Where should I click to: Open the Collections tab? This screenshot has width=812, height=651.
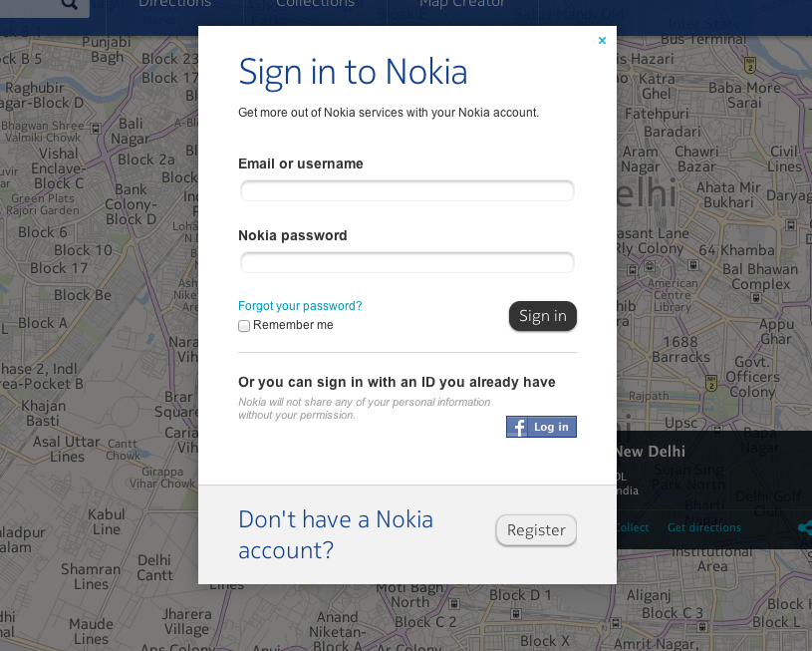coord(315,4)
